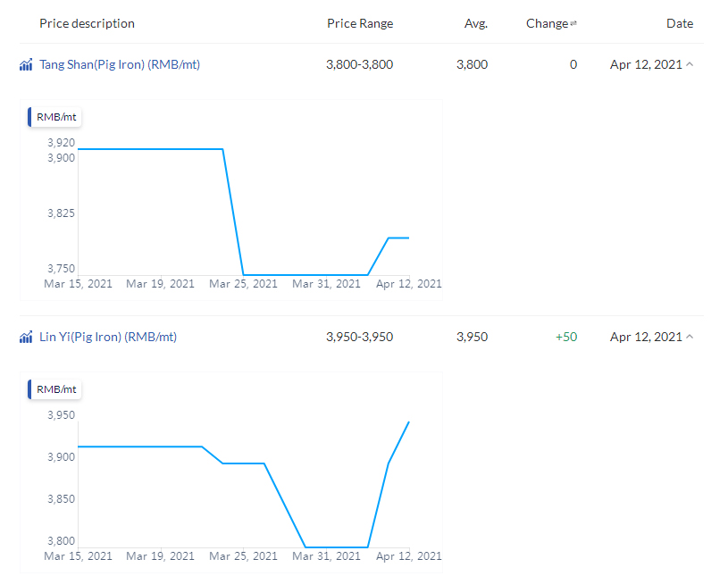The image size is (728, 576).
Task: Open the Lin Yi(Pig Iron) price link
Action: pyautogui.click(x=108, y=337)
